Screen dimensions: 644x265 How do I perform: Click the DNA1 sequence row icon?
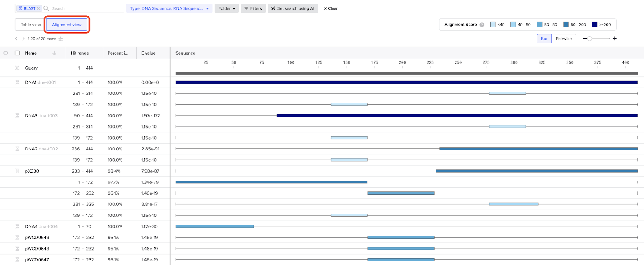(x=17, y=82)
